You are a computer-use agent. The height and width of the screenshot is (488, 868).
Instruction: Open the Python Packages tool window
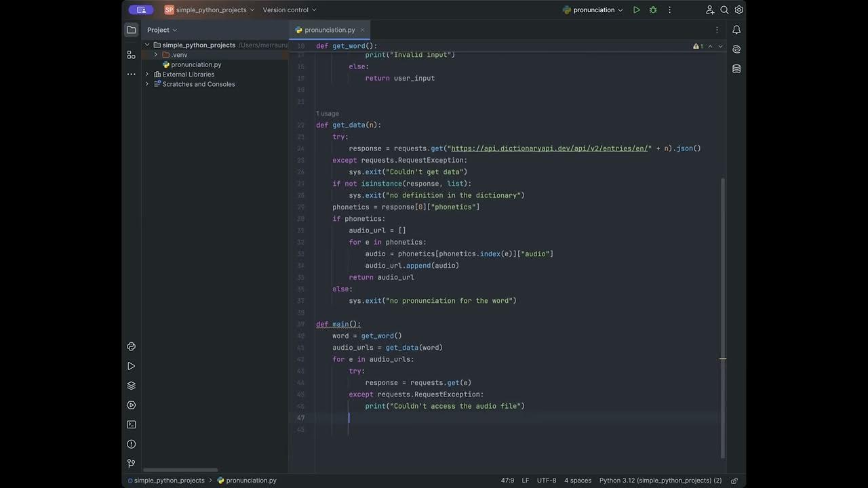click(x=132, y=386)
